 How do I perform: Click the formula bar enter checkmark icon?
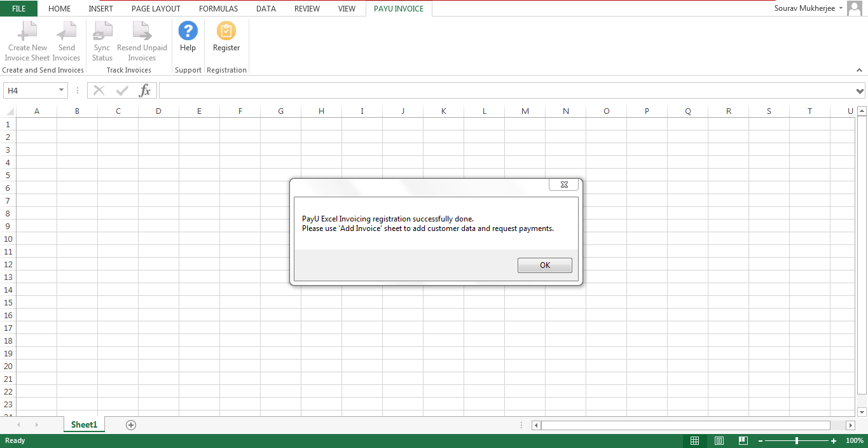[x=122, y=90]
